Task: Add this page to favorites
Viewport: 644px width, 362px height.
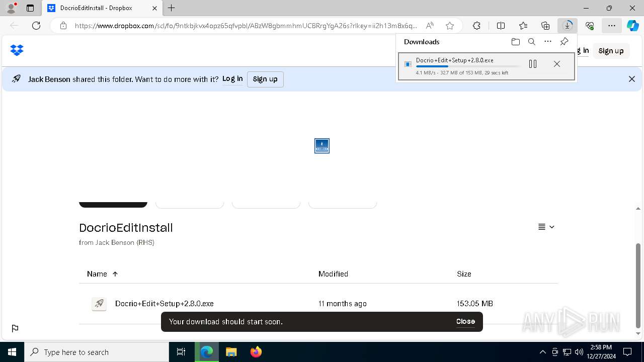Action: (450, 26)
